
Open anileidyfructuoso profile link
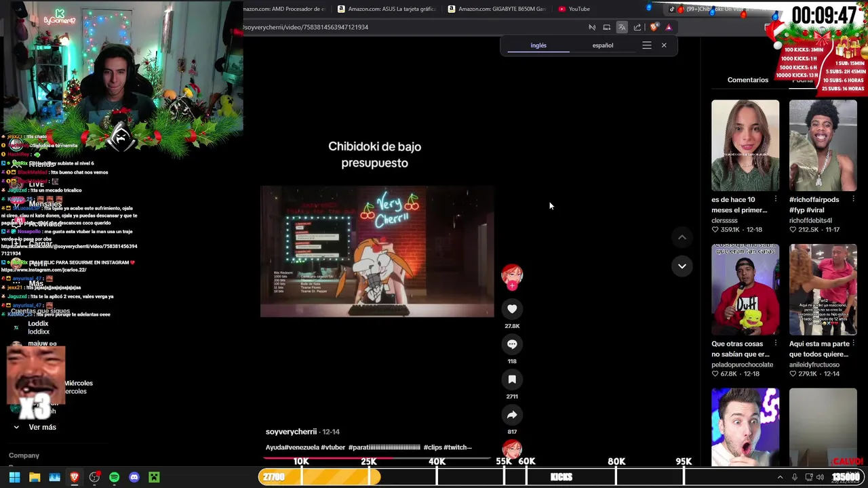point(814,365)
